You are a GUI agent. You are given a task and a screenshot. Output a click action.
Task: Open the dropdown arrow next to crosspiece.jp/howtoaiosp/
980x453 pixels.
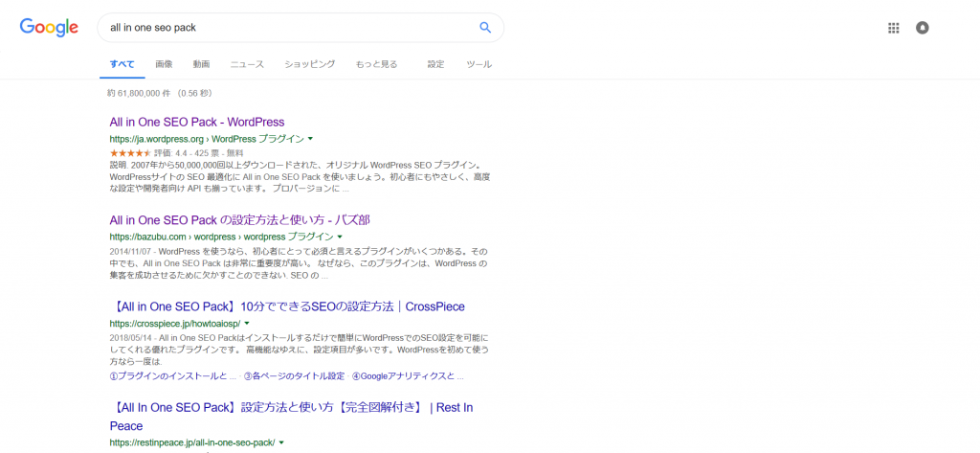point(247,325)
